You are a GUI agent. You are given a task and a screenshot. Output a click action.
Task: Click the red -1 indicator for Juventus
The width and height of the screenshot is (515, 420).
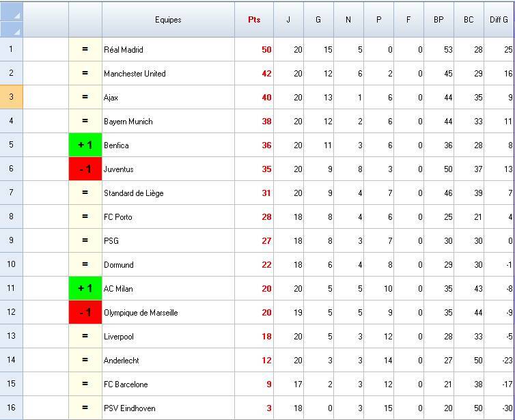(85, 169)
